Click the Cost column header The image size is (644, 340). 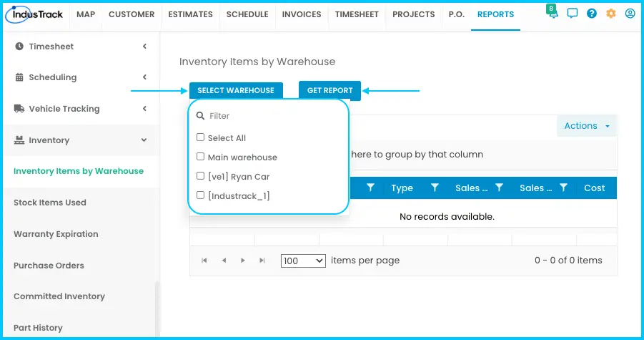594,188
